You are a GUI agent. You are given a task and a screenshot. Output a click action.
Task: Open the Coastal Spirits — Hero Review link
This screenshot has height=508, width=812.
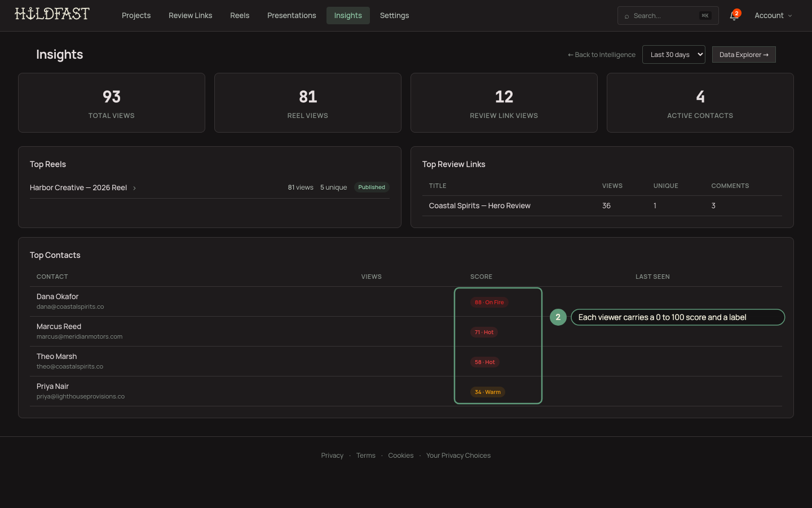pos(479,206)
